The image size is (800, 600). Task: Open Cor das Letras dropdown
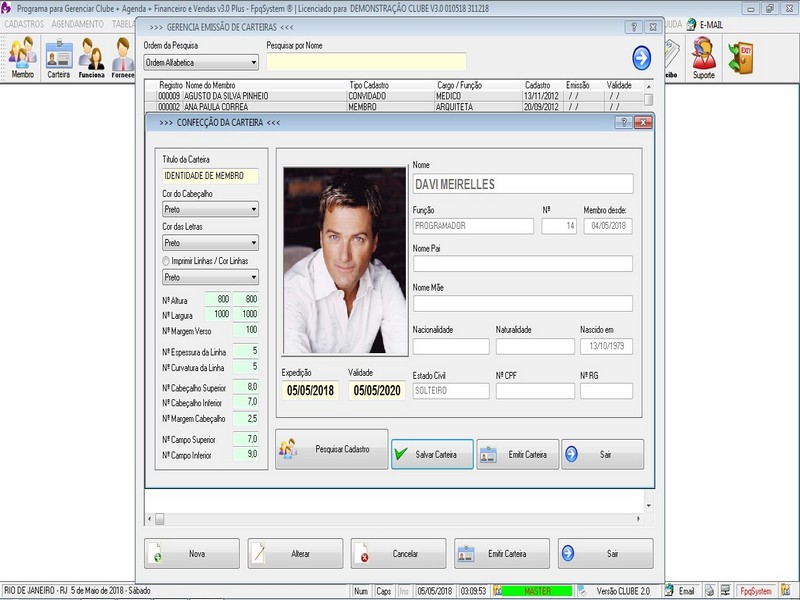tap(210, 243)
